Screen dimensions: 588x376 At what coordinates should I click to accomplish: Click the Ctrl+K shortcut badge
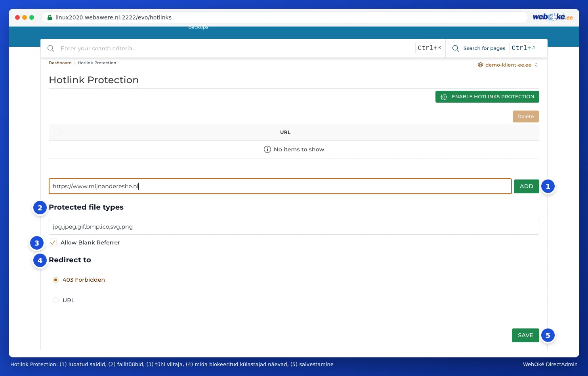[430, 48]
